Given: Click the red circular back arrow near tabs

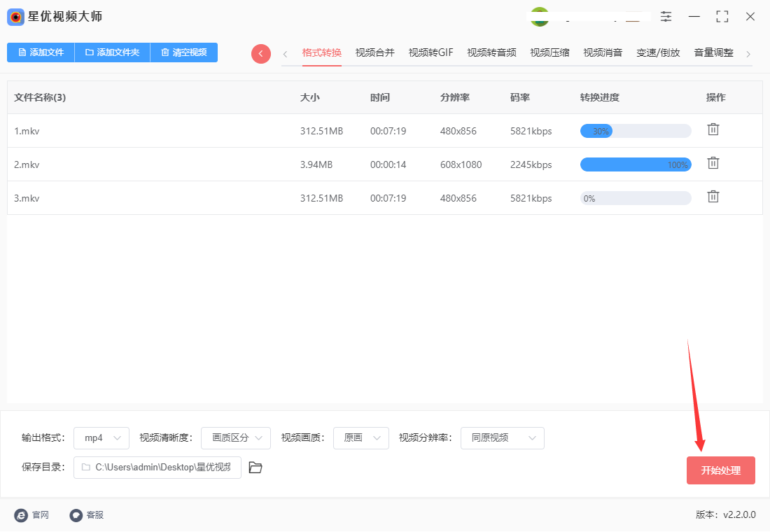Looking at the screenshot, I should point(260,53).
